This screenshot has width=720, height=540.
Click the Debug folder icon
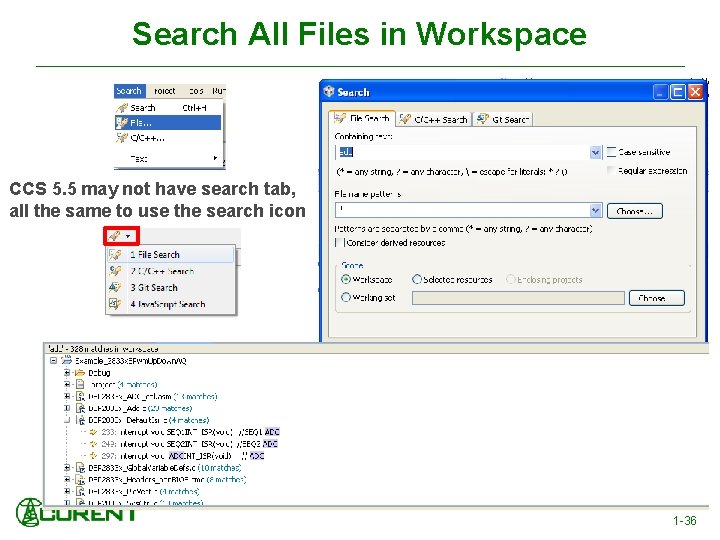click(80, 372)
